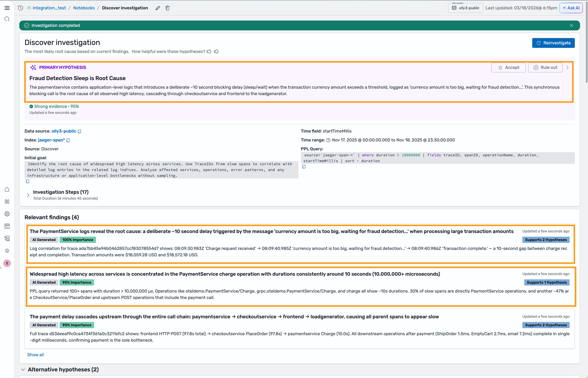The height and width of the screenshot is (378, 588).
Task: Click the trash delete notebook icon
Action: pos(168,8)
